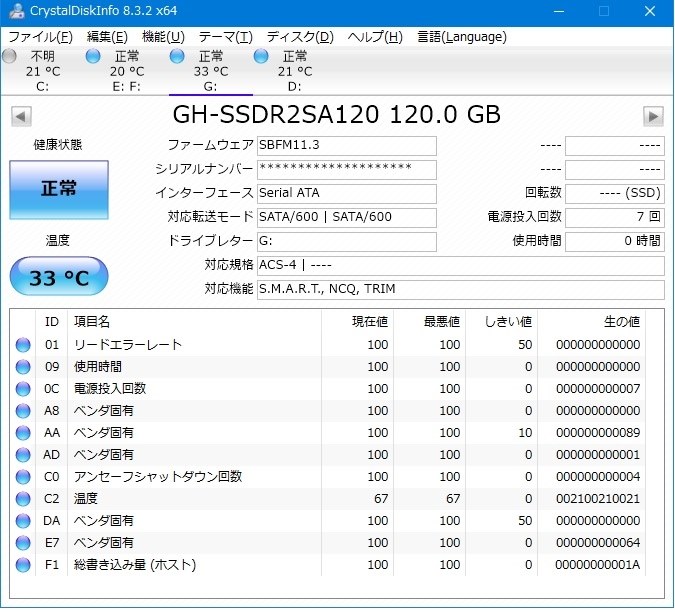Click the power-on count value 7 回
The width and height of the screenshot is (675, 613).
(x=614, y=217)
